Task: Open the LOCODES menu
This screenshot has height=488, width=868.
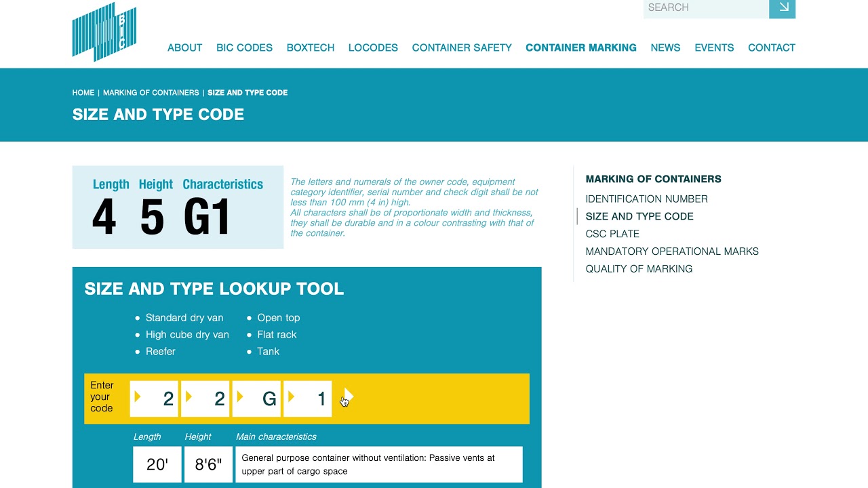Action: [373, 47]
